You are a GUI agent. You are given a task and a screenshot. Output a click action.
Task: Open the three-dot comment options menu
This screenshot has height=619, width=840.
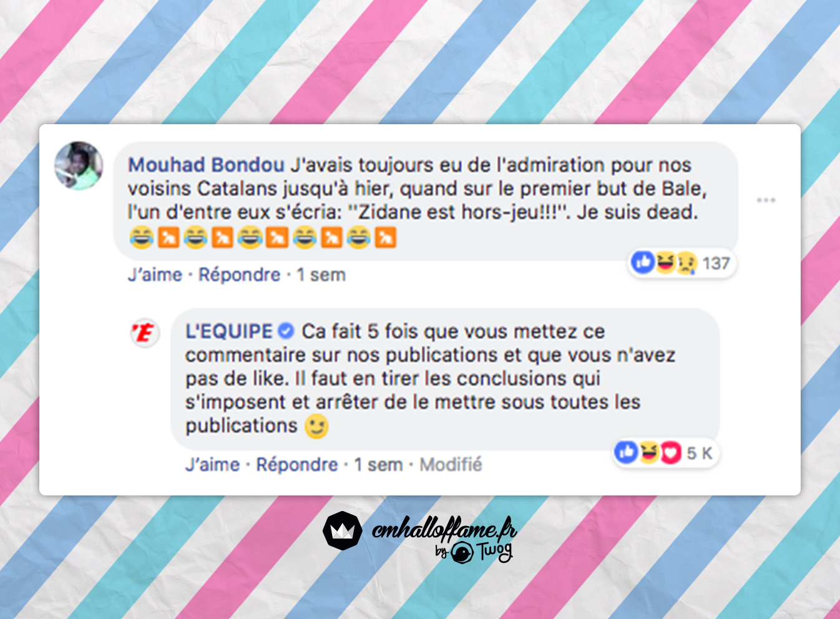coord(766,200)
